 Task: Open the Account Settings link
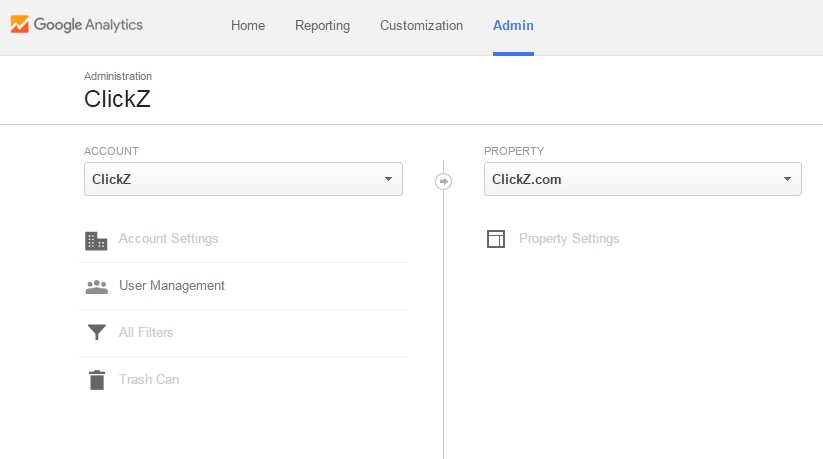pyautogui.click(x=168, y=239)
